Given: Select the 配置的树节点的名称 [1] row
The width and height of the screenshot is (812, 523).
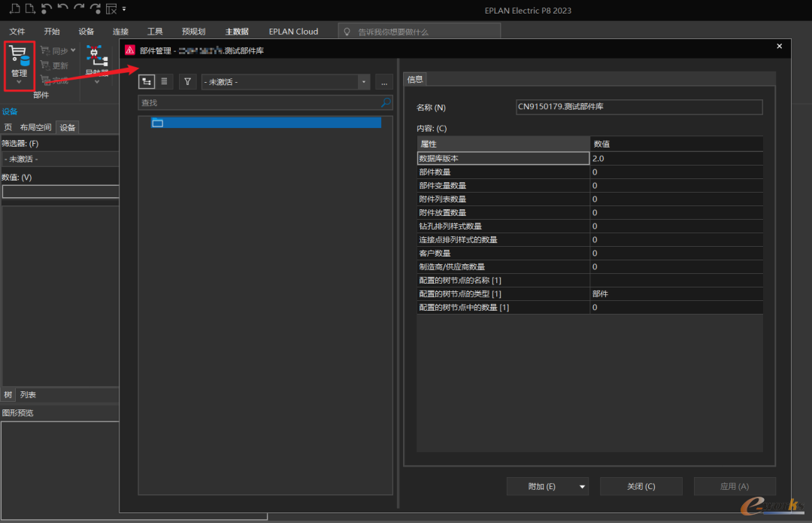Looking at the screenshot, I should coord(590,280).
